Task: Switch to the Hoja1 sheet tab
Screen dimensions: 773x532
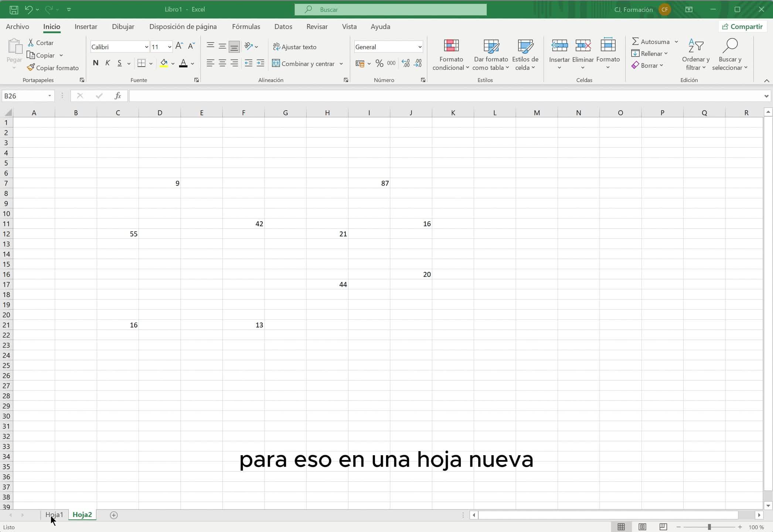Action: click(54, 515)
